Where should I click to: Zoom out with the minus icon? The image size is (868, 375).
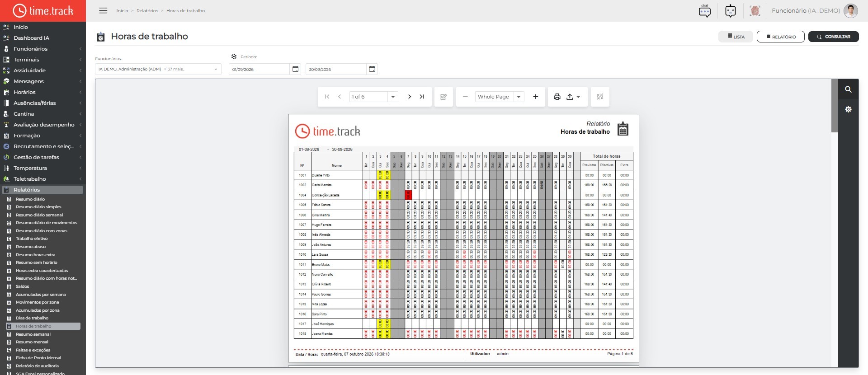465,97
